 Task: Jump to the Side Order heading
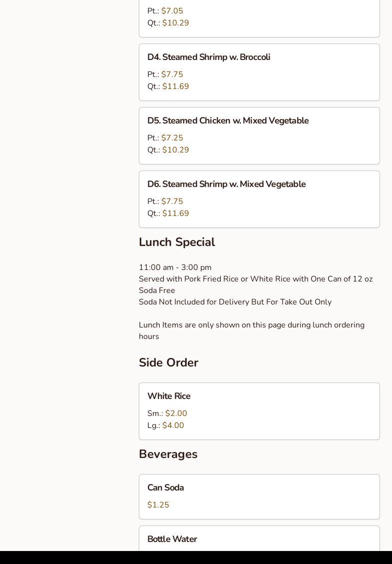168,363
